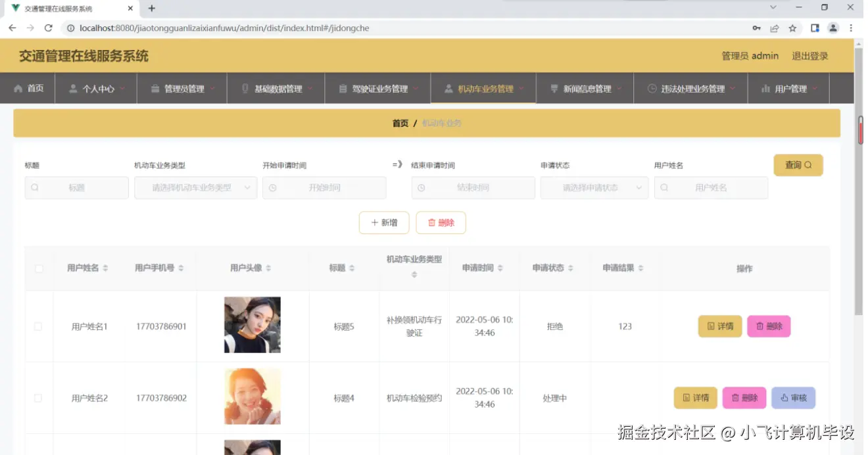Click 退出登录 to log out
This screenshot has height=455, width=868.
pos(809,56)
